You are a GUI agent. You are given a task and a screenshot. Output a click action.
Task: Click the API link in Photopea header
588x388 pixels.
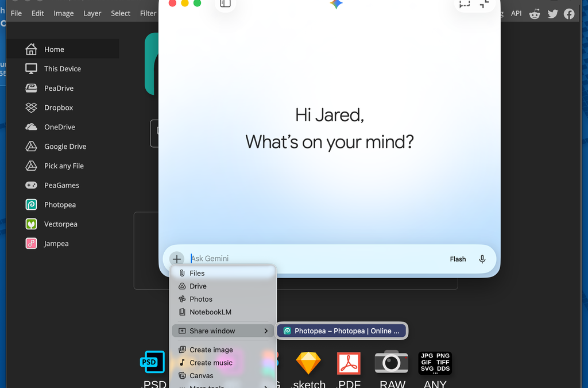516,13
